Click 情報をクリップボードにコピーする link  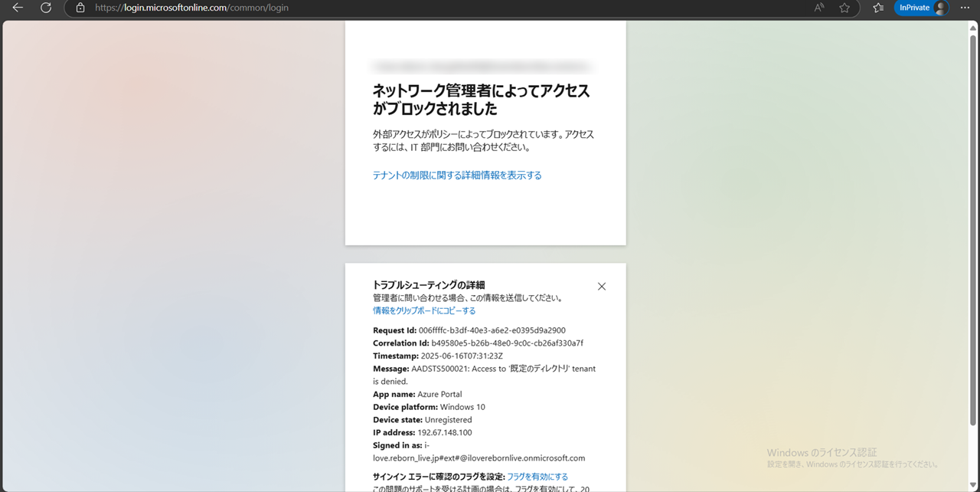424,311
